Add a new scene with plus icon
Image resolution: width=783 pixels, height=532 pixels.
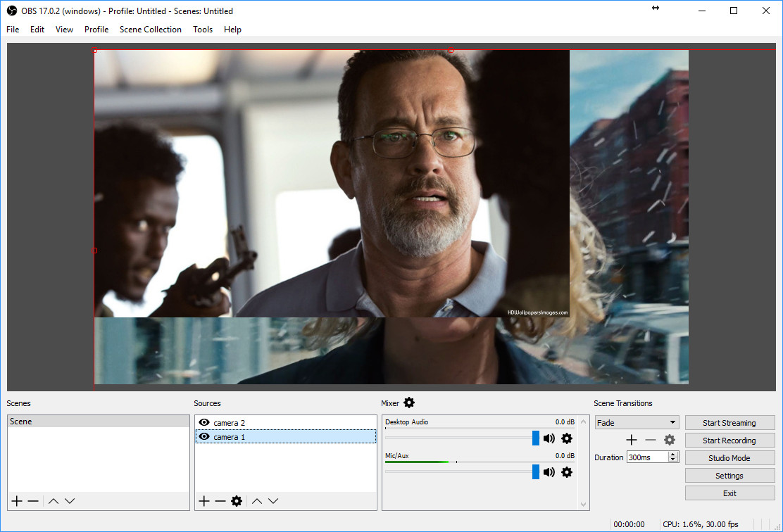click(17, 501)
